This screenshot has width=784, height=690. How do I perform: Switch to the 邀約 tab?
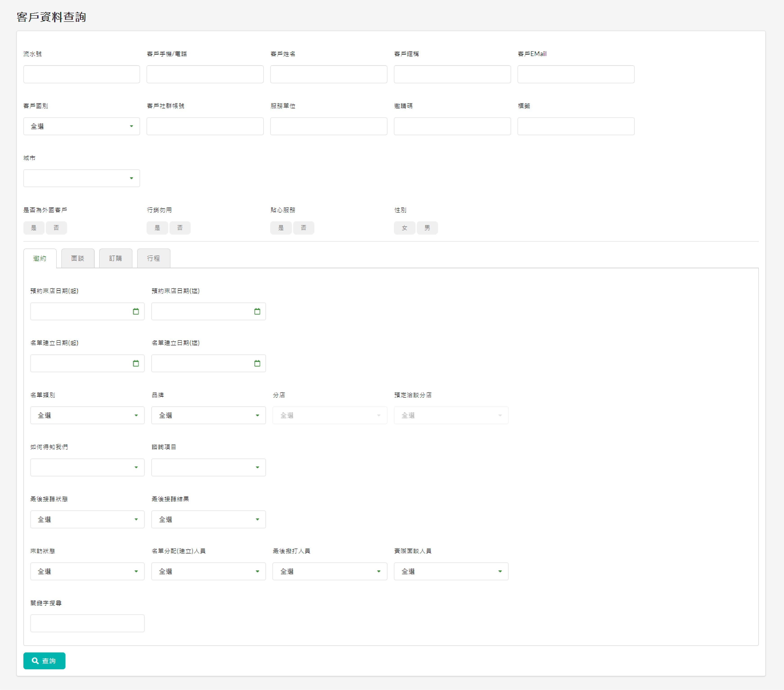40,258
